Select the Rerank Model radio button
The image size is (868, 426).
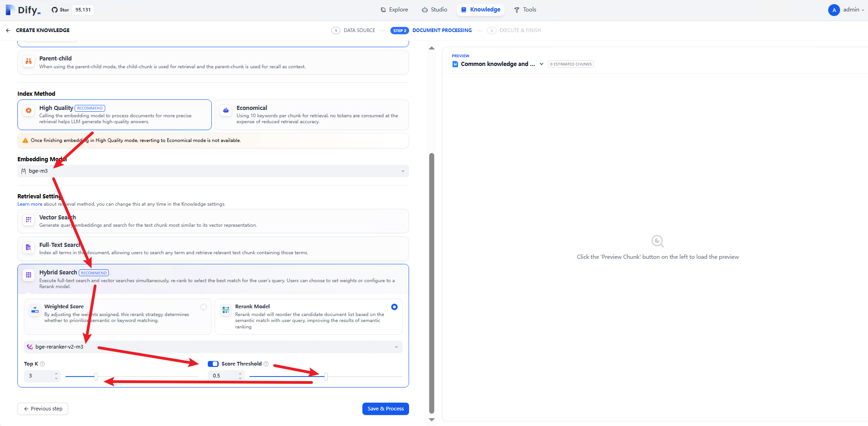coord(394,307)
